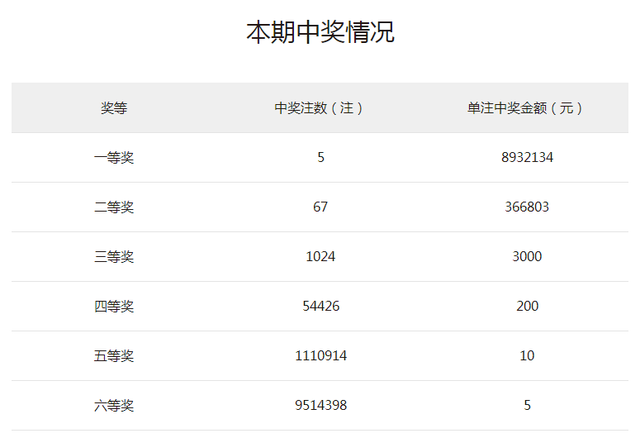Click the prize amount 366803

tap(527, 207)
